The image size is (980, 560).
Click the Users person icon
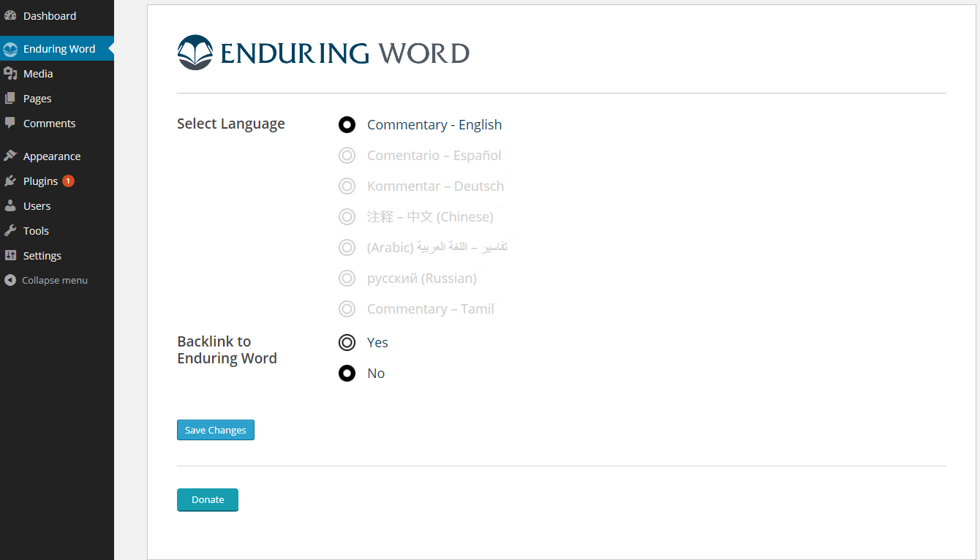click(x=10, y=206)
